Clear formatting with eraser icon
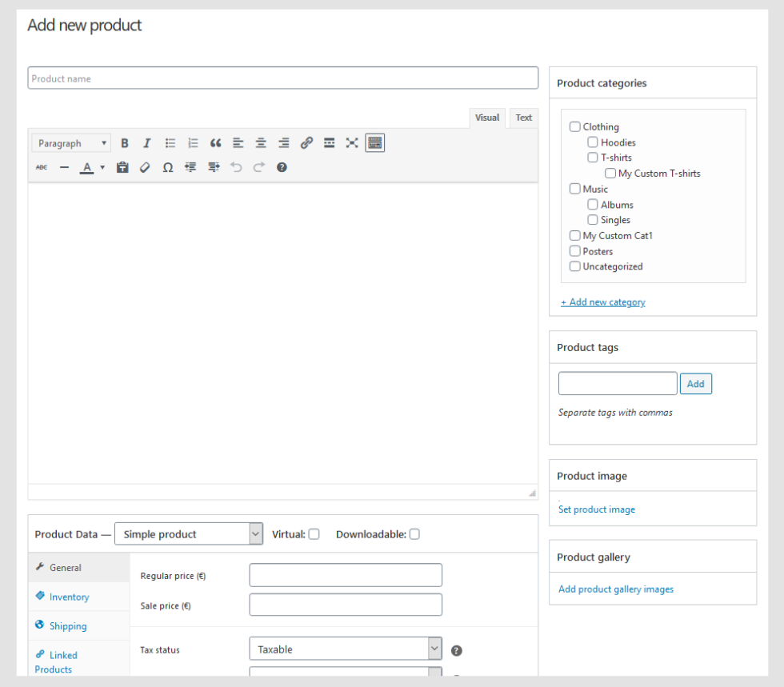This screenshot has height=687, width=784. [x=145, y=167]
